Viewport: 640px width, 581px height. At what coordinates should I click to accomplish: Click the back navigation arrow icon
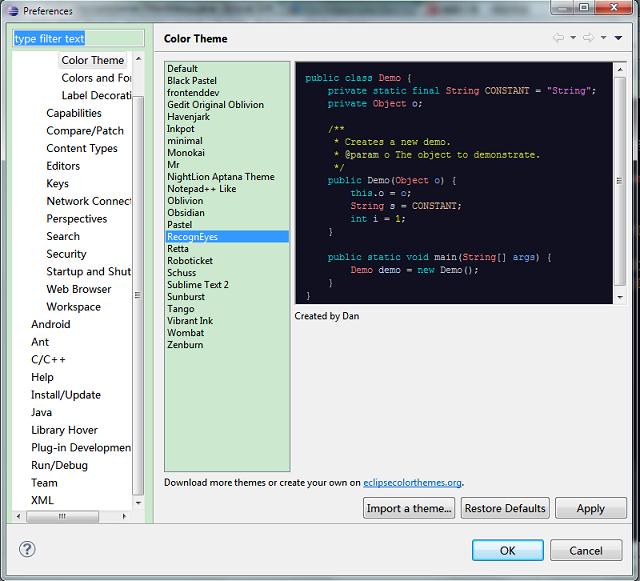pos(558,38)
